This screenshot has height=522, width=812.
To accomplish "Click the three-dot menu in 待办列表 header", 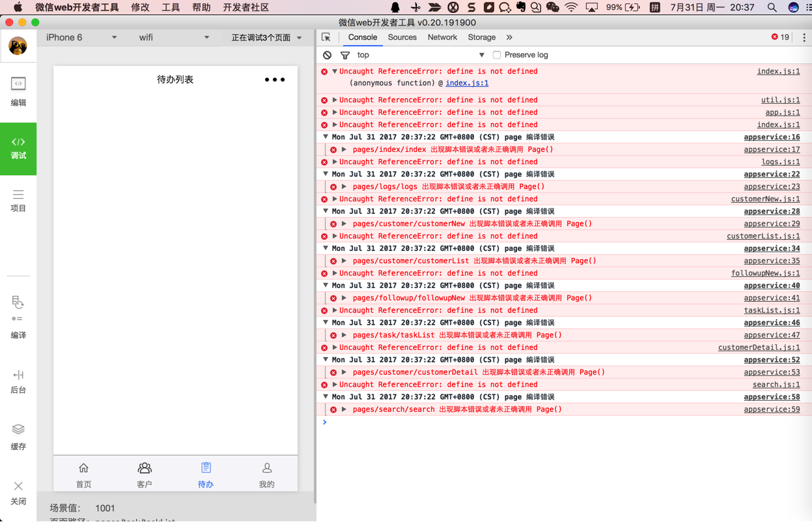I will click(274, 80).
